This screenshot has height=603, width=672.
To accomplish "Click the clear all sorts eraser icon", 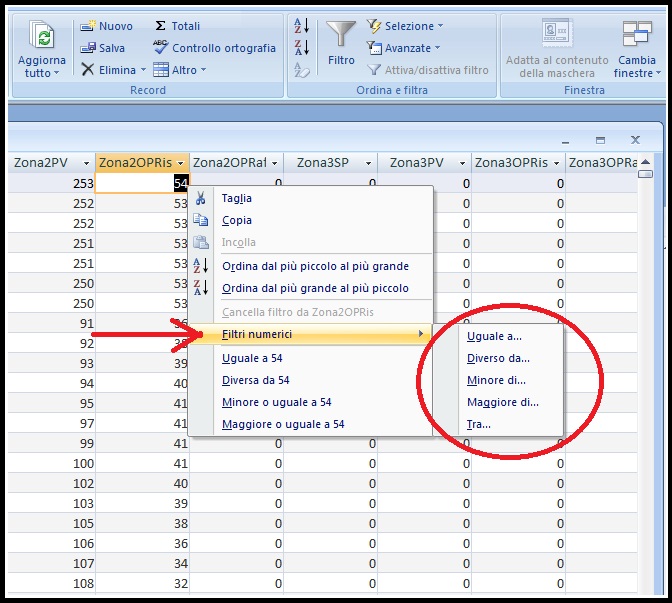I will [302, 70].
